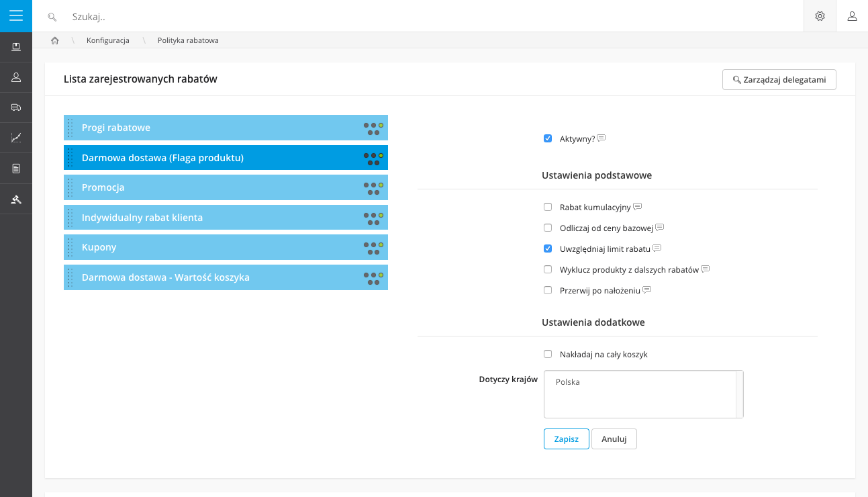
Task: Click the Zarządzaj delegatami button
Action: (779, 80)
